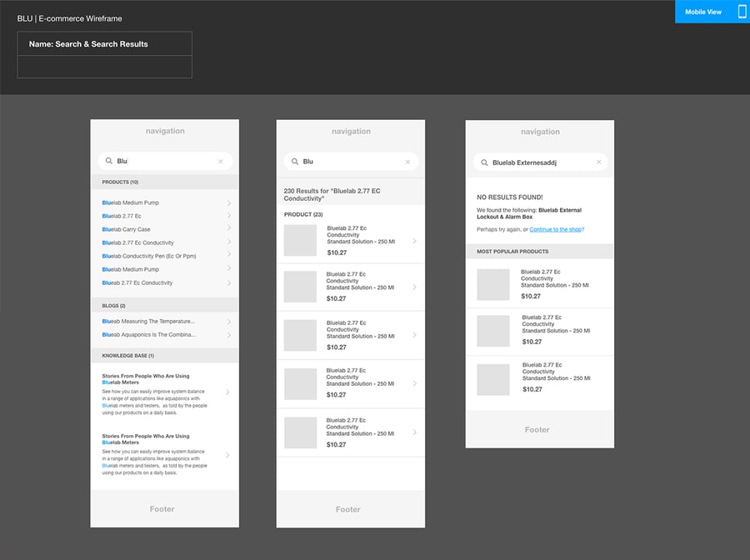This screenshot has height=560, width=750.
Task: Select Bluelab Medium Pump first suggestion
Action: point(131,202)
